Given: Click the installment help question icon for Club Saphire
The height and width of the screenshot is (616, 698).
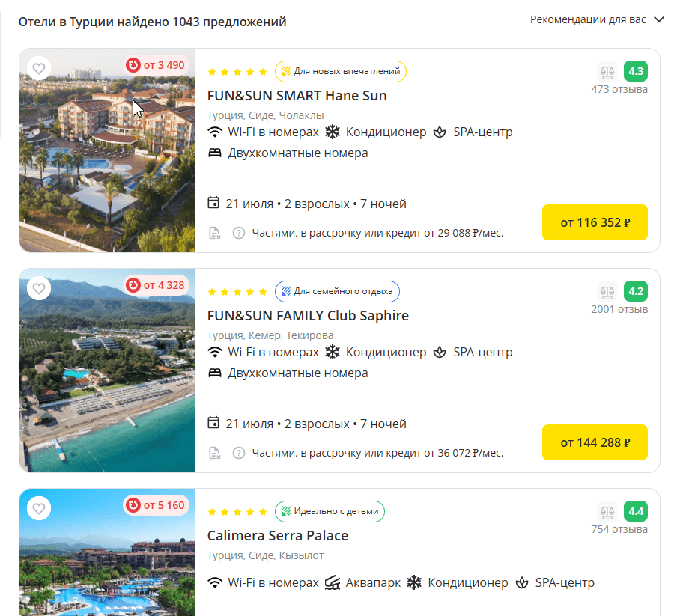Looking at the screenshot, I should tap(239, 453).
